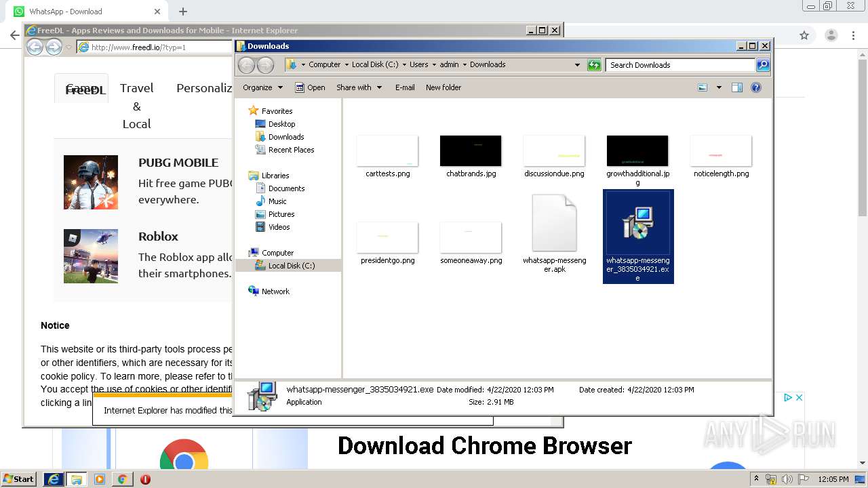This screenshot has width=868, height=488.
Task: Switch to Windows Explorer taskbar icon
Action: [x=77, y=479]
